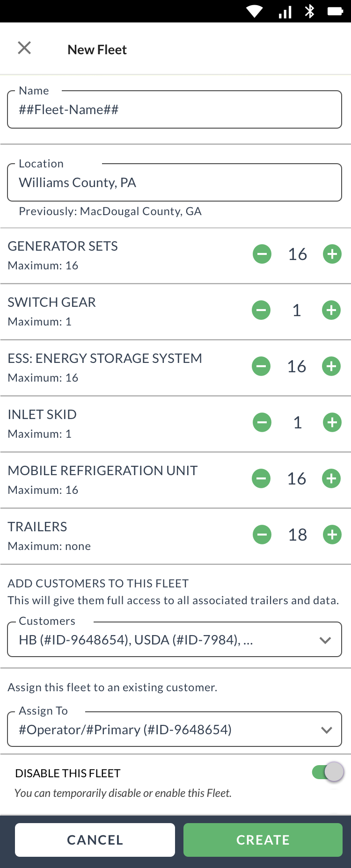Decrease Inlet Skid count
This screenshot has width=351, height=868.
click(262, 422)
